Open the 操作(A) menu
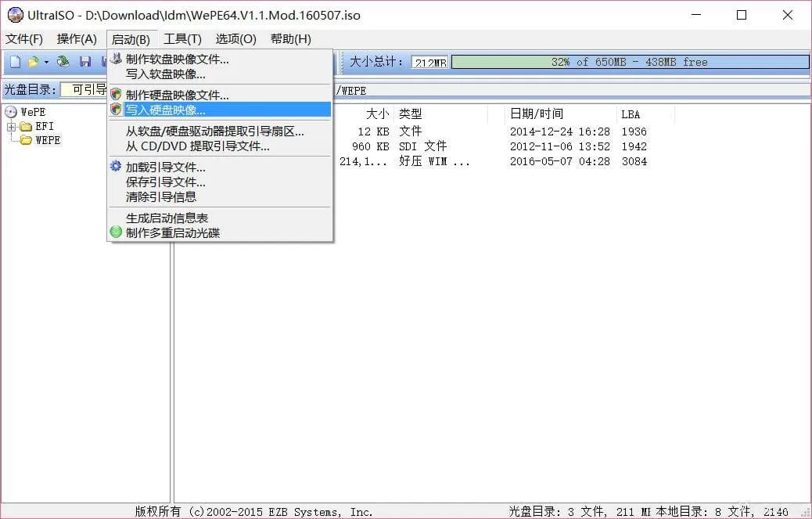The width and height of the screenshot is (812, 519). click(77, 39)
